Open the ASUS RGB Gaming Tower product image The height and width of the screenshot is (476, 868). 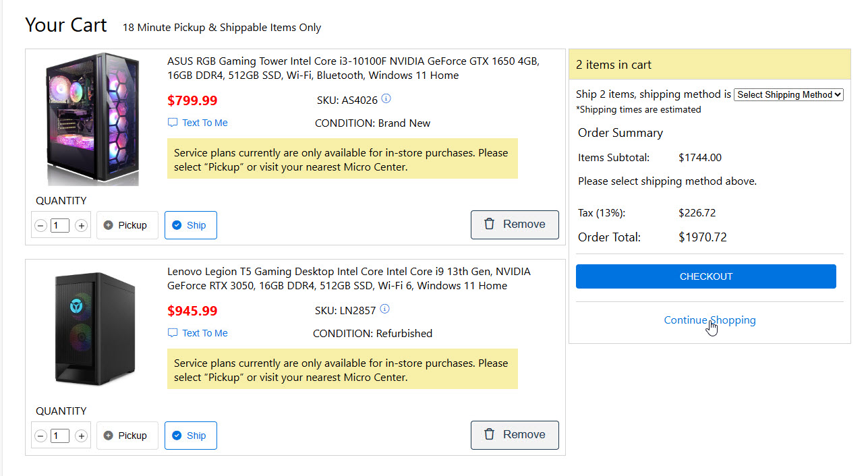click(x=93, y=119)
